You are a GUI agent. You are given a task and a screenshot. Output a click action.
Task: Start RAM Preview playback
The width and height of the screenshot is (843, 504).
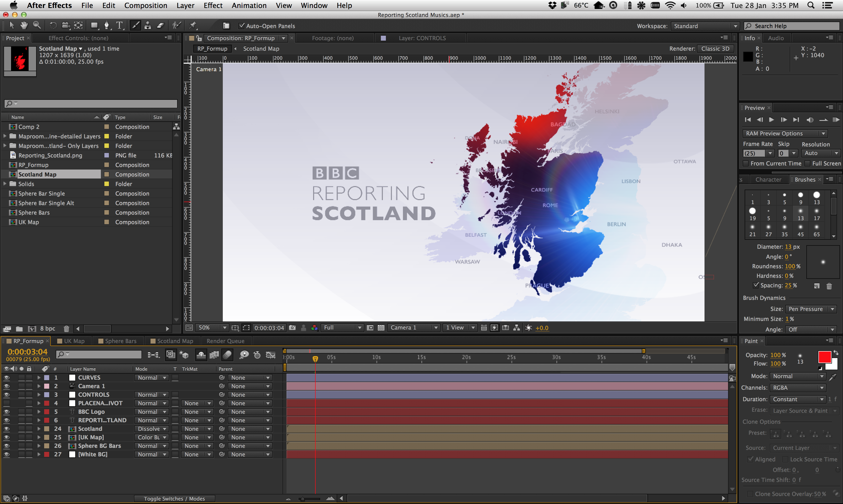tap(836, 120)
